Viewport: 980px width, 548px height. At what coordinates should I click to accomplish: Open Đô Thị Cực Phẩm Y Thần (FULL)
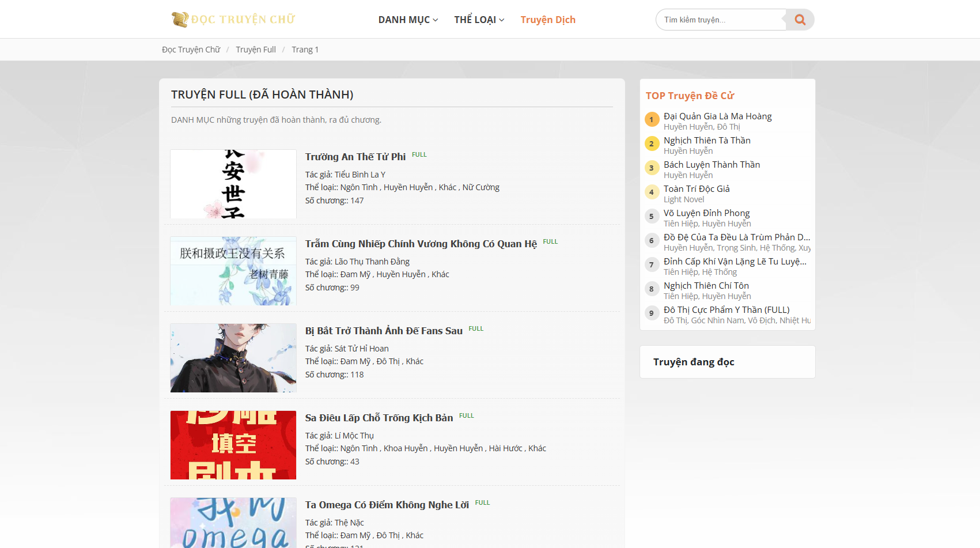(x=727, y=310)
